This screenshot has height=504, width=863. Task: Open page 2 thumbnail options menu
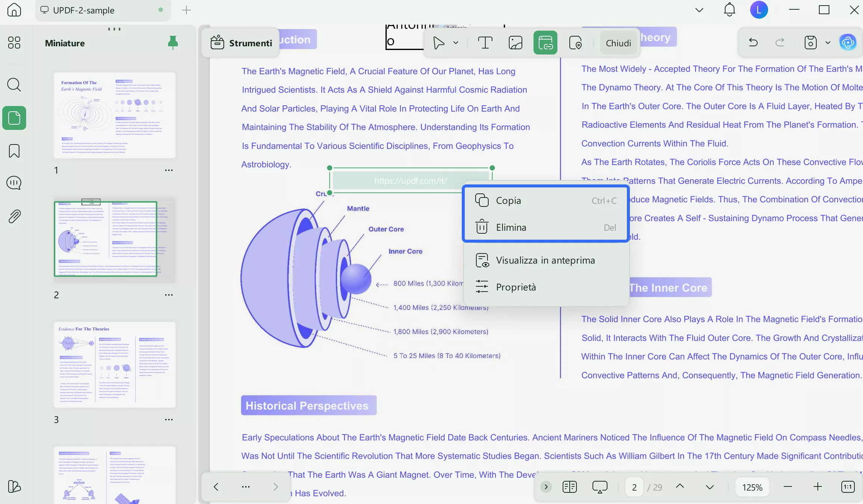coord(169,295)
